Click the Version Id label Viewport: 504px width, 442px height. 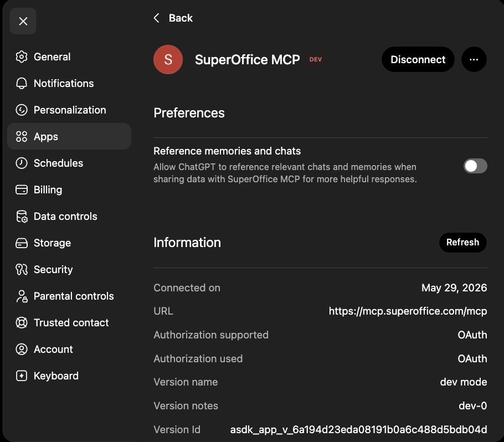pos(177,429)
